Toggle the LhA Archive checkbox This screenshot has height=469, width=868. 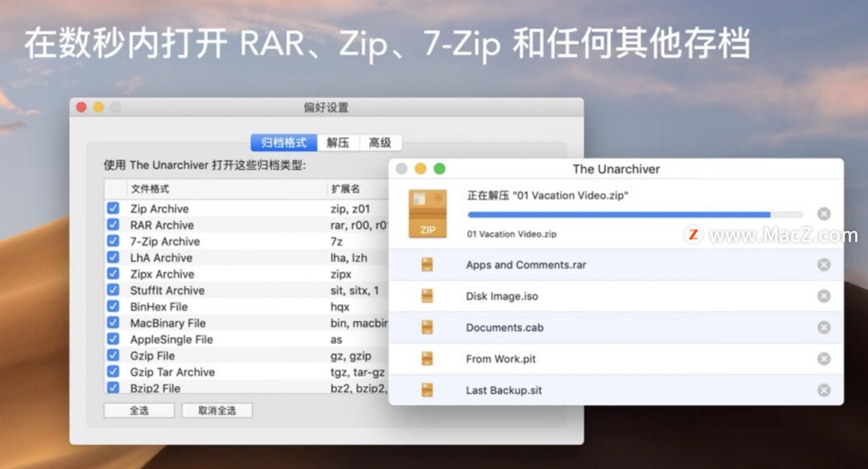pyautogui.click(x=113, y=258)
